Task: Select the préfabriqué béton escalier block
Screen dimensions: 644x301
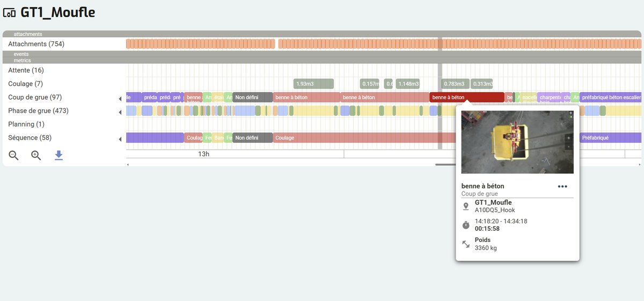Action: [611, 97]
